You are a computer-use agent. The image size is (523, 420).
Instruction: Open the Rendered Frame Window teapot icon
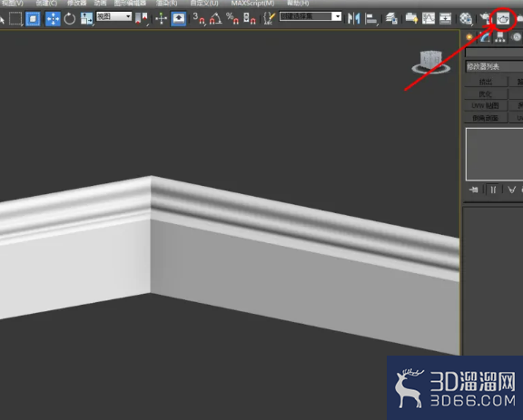click(x=503, y=19)
